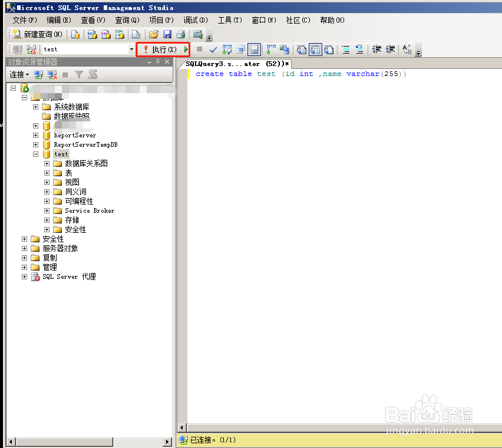Select Results to Text mode
The width and height of the screenshot is (502, 448).
[x=301, y=50]
